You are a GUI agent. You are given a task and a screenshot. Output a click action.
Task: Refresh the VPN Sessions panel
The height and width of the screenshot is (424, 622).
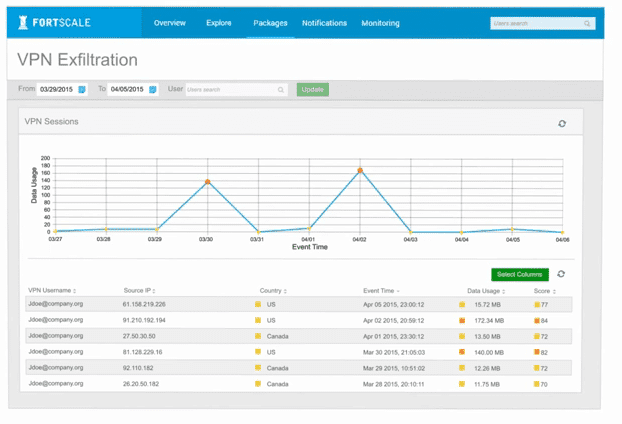[x=562, y=124]
